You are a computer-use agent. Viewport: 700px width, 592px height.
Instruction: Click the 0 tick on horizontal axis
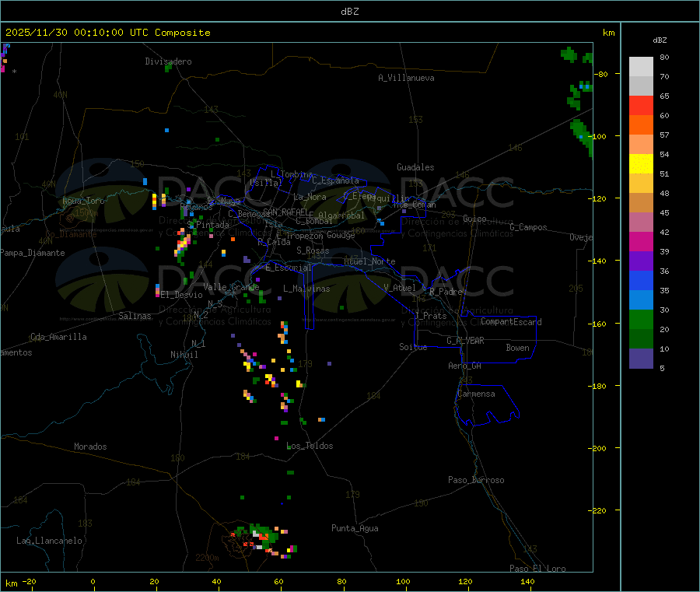[93, 581]
